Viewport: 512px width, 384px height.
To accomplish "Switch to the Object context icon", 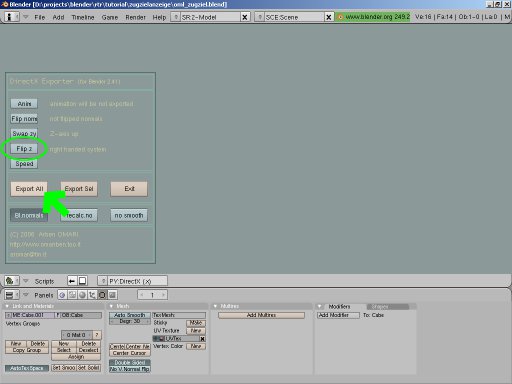I will point(92,295).
